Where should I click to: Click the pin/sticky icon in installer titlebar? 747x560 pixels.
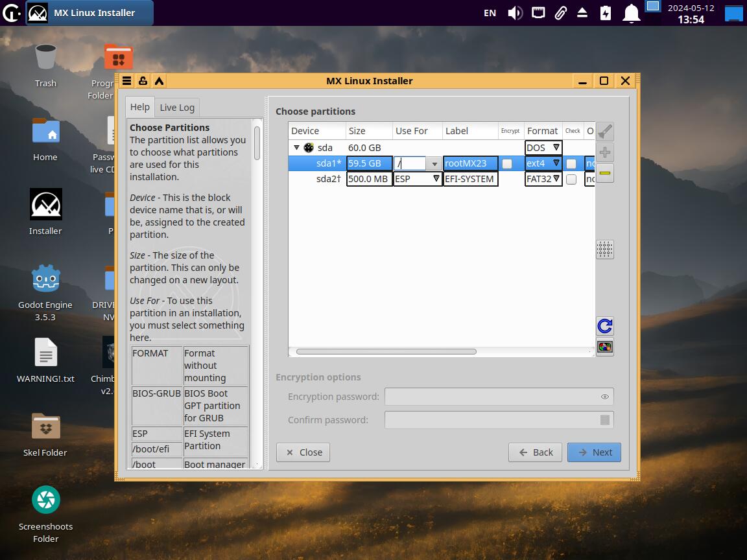(x=143, y=81)
